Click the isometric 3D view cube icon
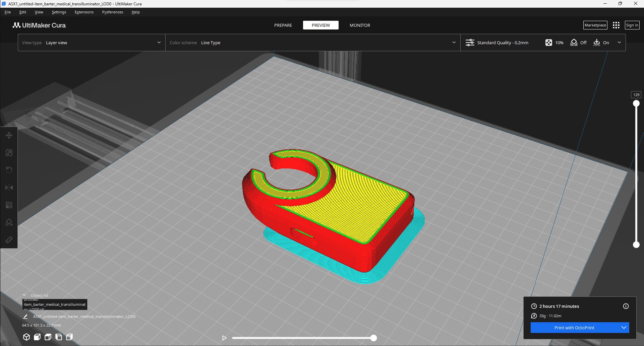This screenshot has width=644, height=346. pyautogui.click(x=26, y=337)
